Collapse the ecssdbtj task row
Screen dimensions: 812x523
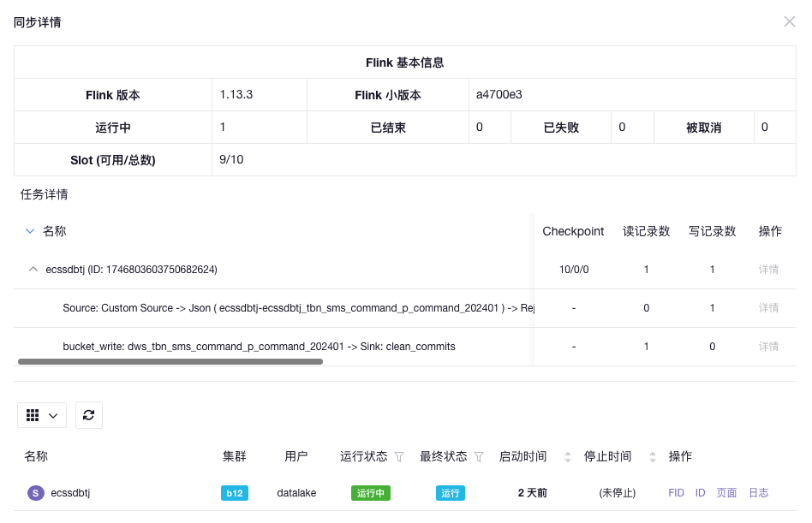coord(33,270)
